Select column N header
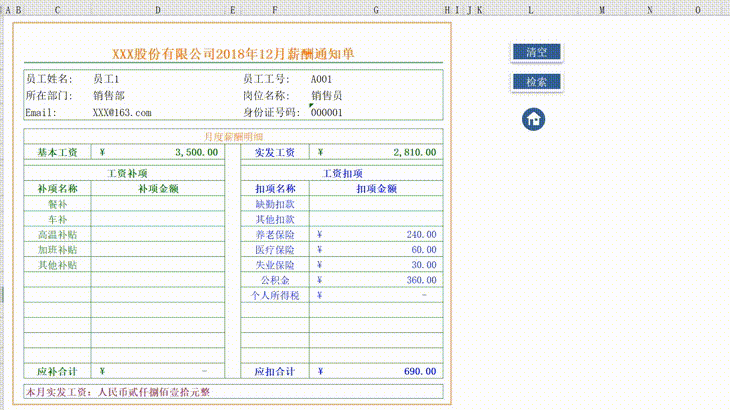The image size is (730, 410). (650, 10)
